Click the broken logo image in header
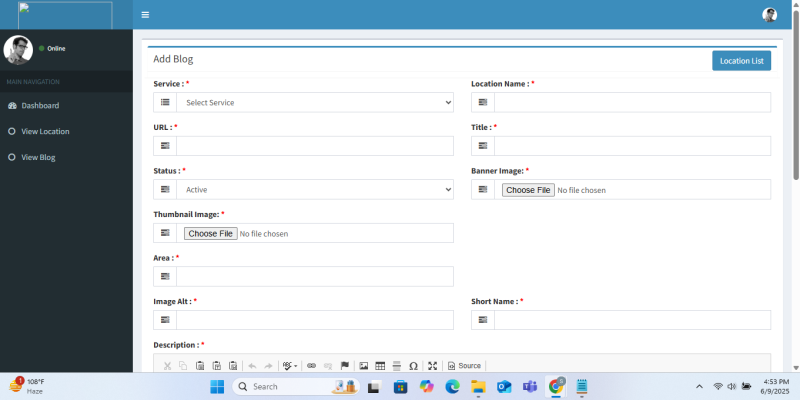Screen dimensions: 800x400 point(65,15)
